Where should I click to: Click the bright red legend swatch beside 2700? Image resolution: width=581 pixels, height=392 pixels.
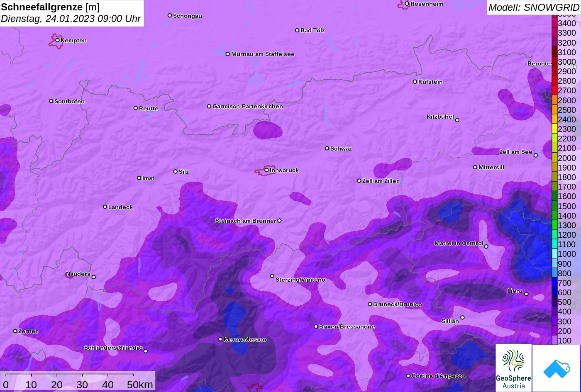coord(554,90)
